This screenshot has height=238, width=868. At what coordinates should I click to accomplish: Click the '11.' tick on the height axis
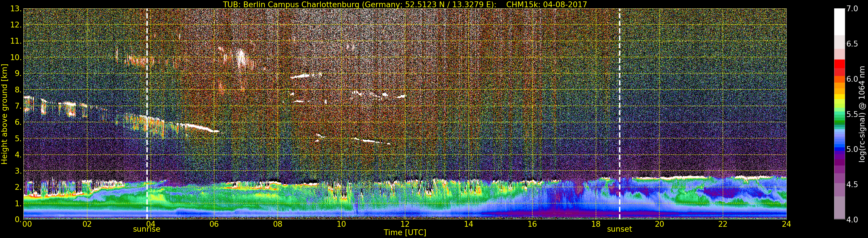16,41
